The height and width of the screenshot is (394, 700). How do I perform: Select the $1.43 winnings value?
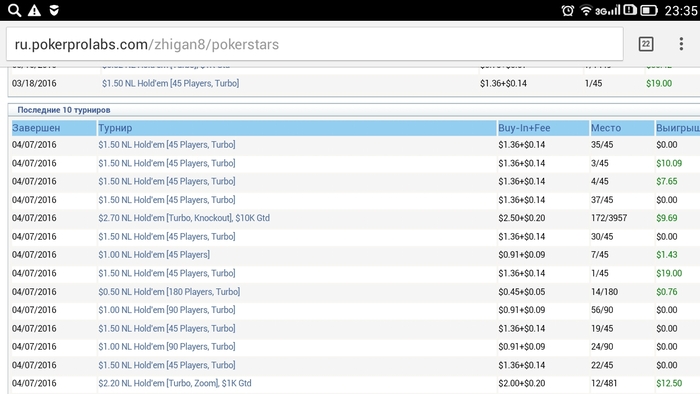[x=667, y=255]
